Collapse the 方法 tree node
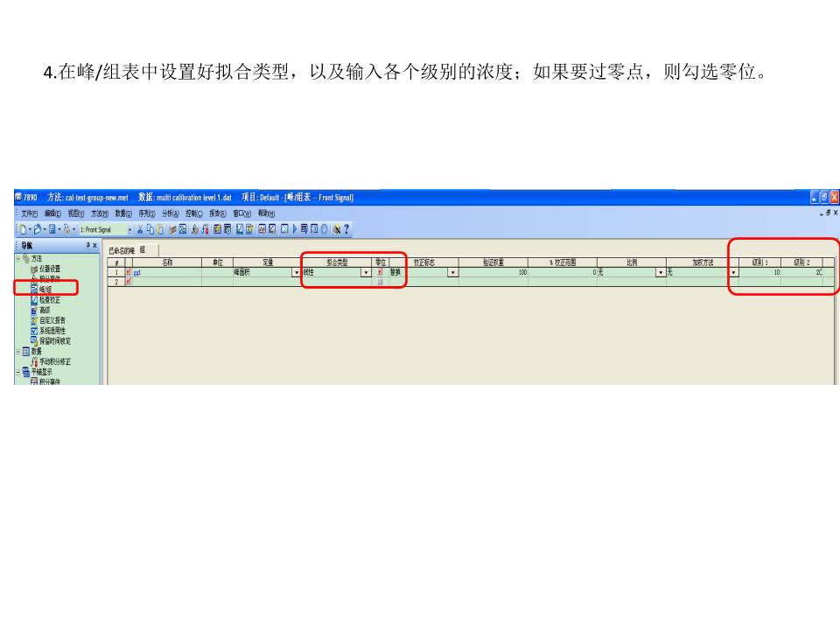840x630 pixels. click(x=18, y=259)
